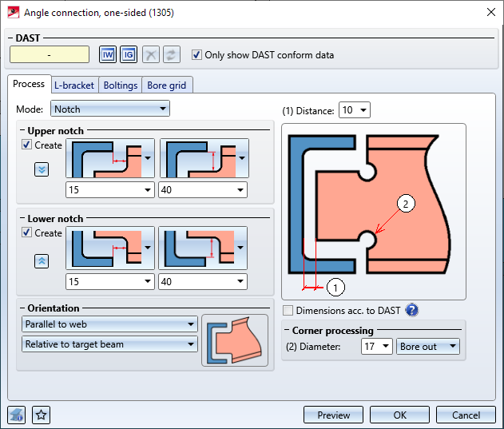Screen dimensions: 504x429
Task: Click the Preview button
Action: point(333,415)
